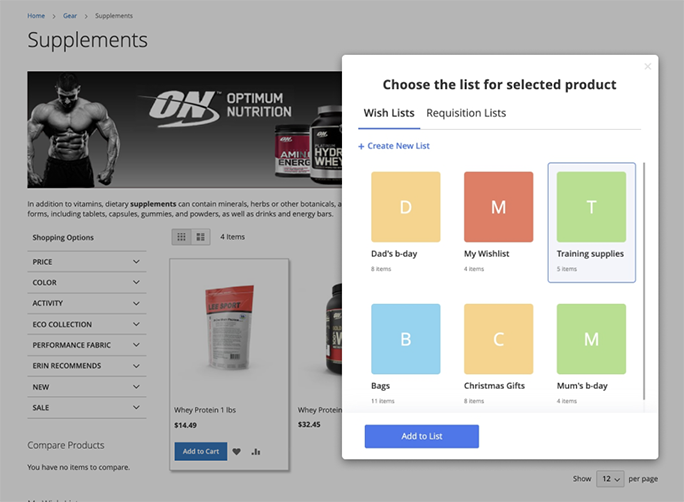Go to Gear breadcrumb link
This screenshot has width=684, height=502.
70,16
